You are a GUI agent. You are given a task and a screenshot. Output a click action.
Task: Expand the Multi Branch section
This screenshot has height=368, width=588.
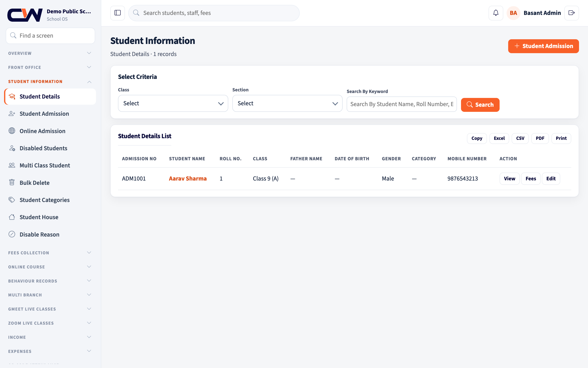tap(50, 295)
